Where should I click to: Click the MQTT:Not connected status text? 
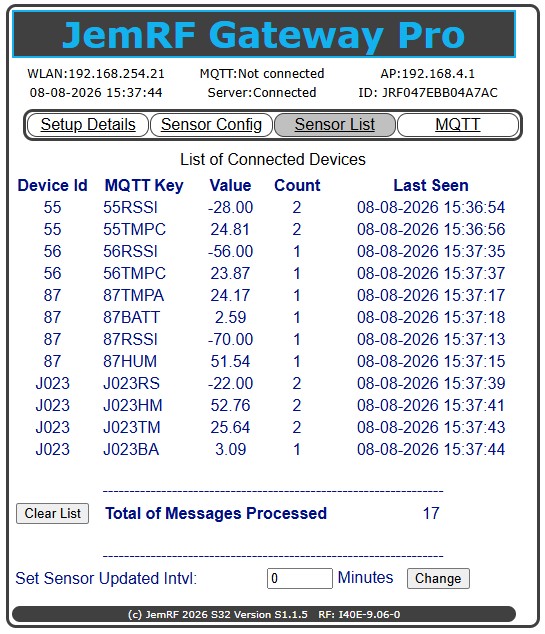[262, 74]
